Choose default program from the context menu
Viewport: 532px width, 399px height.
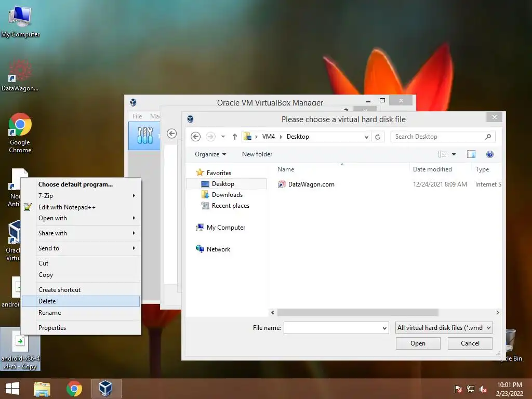81,184
